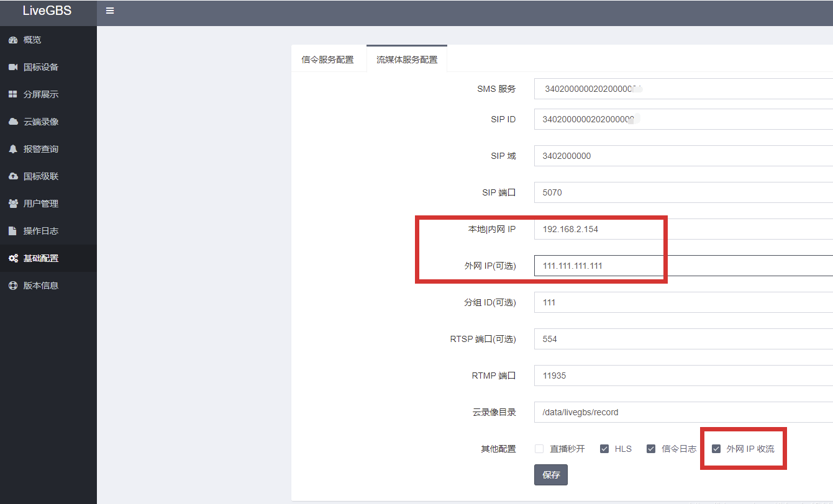Go to 分屏展示 page
This screenshot has height=504, width=833.
pos(48,94)
